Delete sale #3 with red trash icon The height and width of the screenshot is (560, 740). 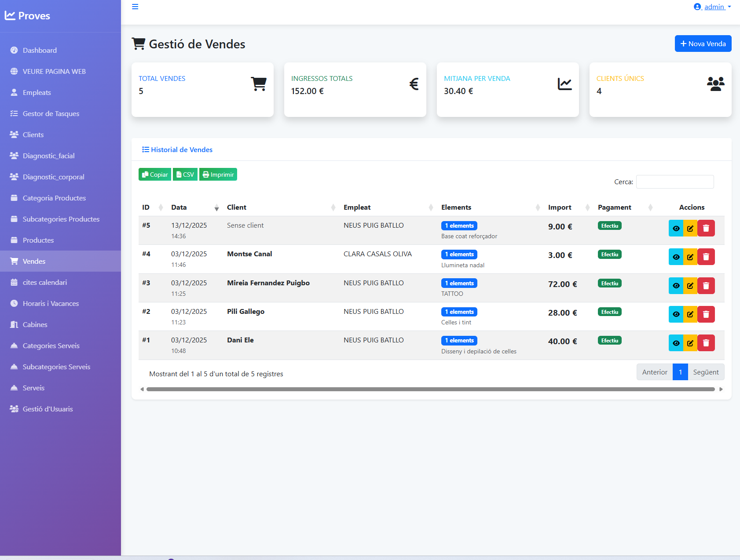pyautogui.click(x=706, y=286)
